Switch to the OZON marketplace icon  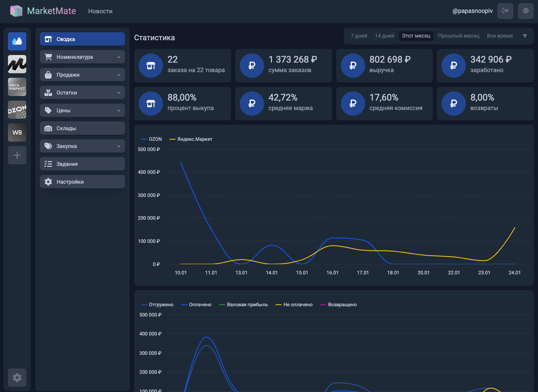click(17, 110)
